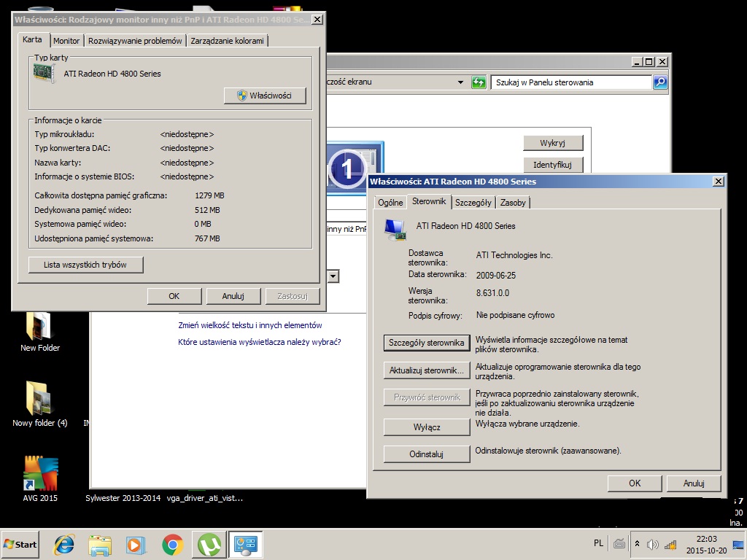Open Google Chrome from the taskbar

click(172, 544)
